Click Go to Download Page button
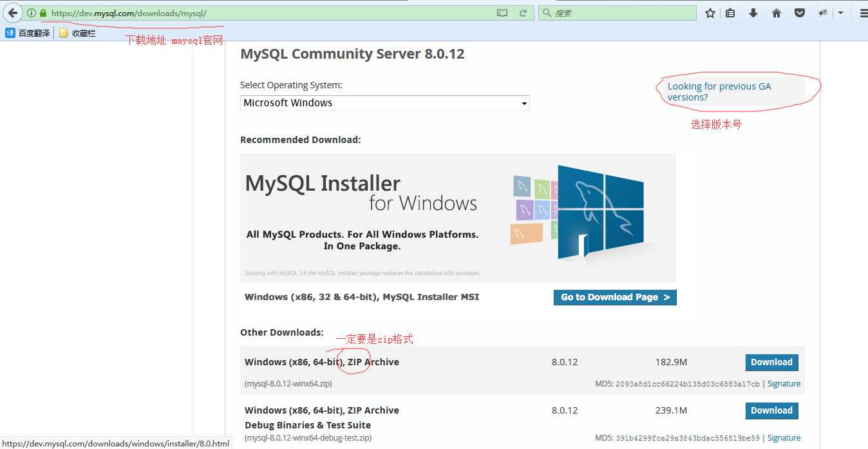868x449 pixels. coord(615,297)
